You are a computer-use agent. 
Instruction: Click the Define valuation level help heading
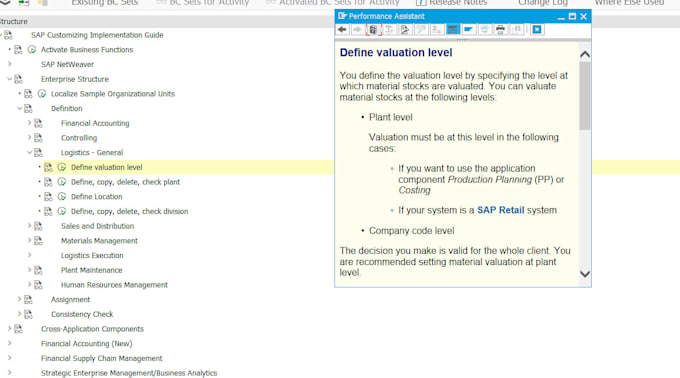pos(396,52)
